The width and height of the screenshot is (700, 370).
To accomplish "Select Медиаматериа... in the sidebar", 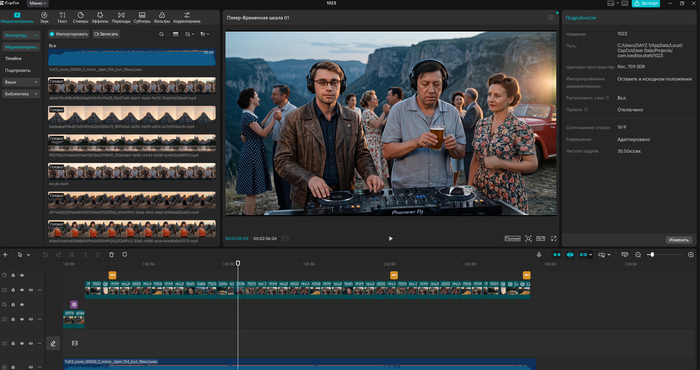I will [21, 46].
